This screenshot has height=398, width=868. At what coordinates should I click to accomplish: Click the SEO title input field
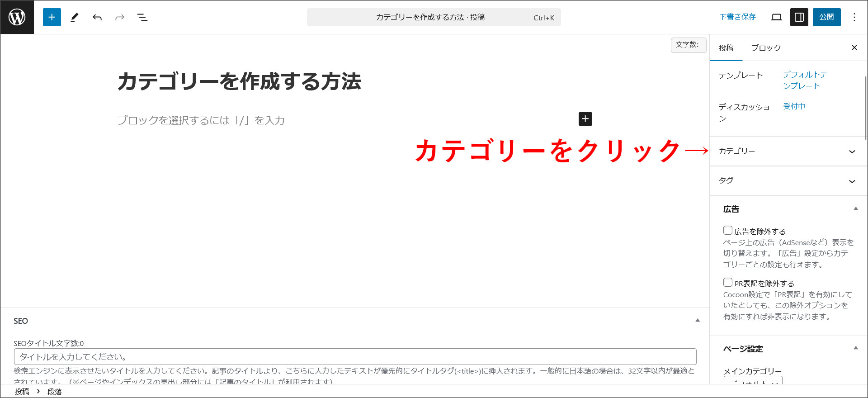pyautogui.click(x=355, y=357)
